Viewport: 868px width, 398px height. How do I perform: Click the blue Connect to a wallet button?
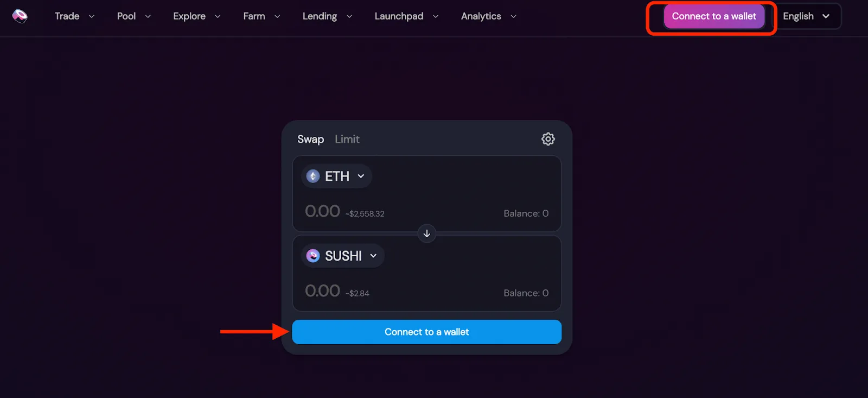427,332
